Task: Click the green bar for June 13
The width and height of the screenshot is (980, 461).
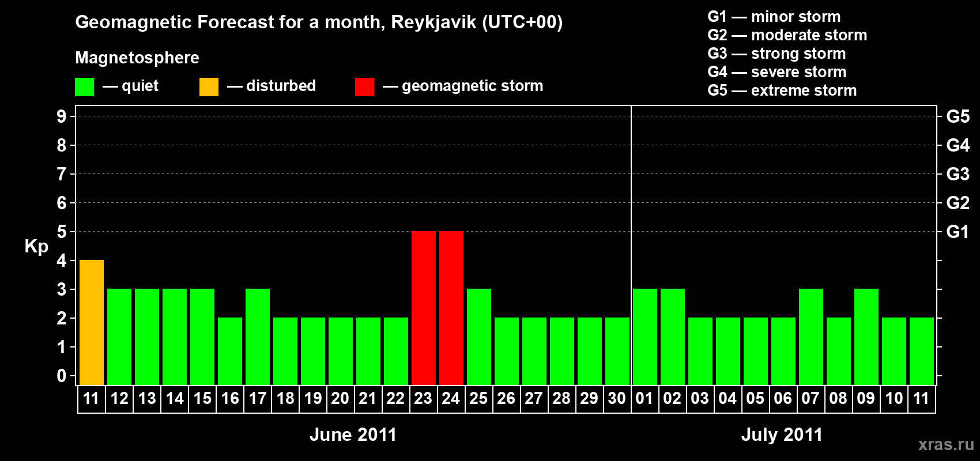Action: [x=147, y=337]
